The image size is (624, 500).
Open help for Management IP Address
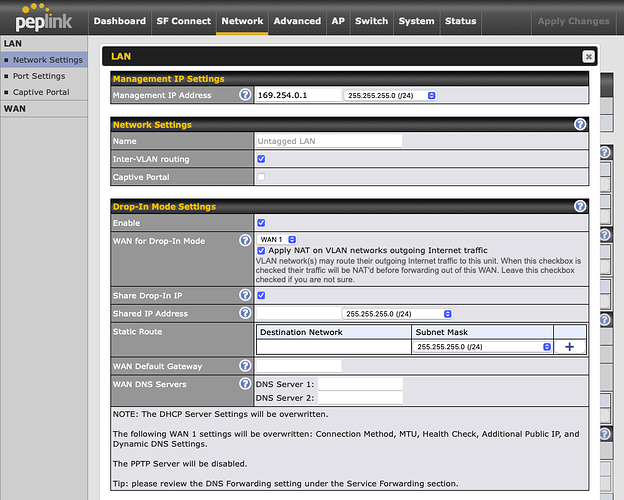[245, 95]
